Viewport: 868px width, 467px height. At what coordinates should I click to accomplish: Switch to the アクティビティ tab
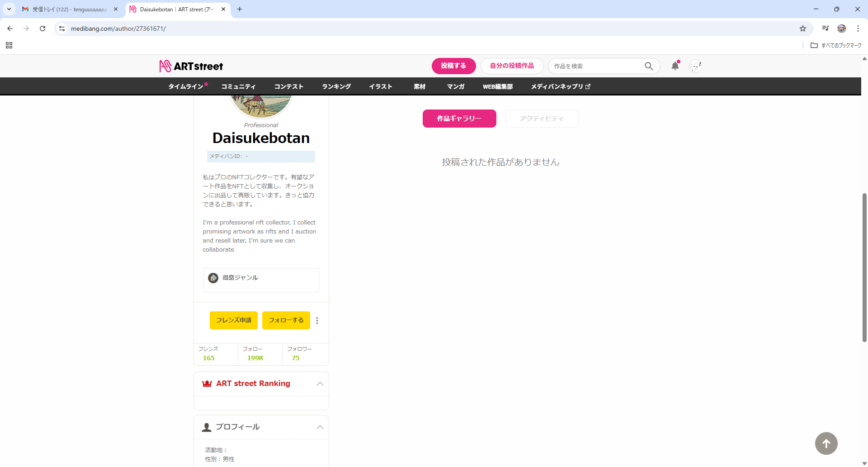tap(542, 119)
